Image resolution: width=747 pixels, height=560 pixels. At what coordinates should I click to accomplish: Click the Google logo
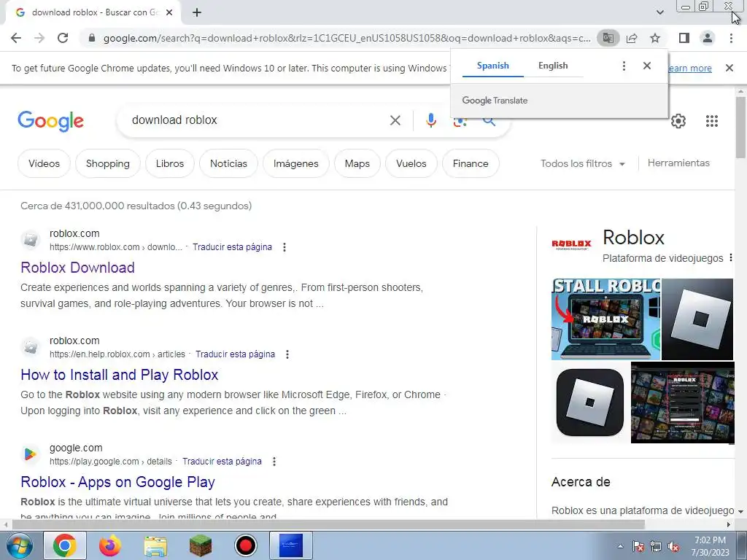click(50, 121)
